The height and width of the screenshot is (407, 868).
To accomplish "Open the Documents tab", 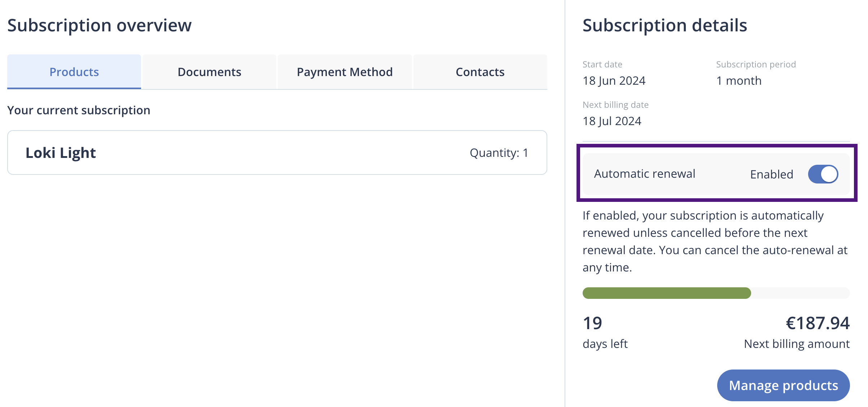I will (x=209, y=72).
